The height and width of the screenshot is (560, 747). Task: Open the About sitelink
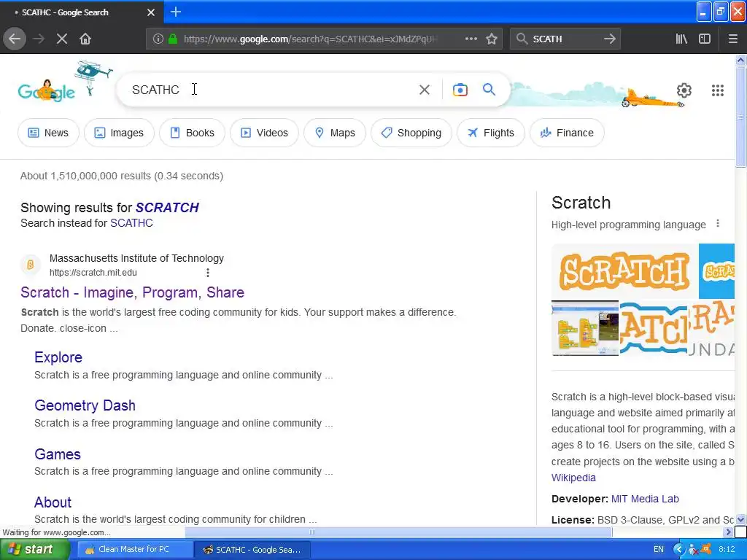[53, 502]
